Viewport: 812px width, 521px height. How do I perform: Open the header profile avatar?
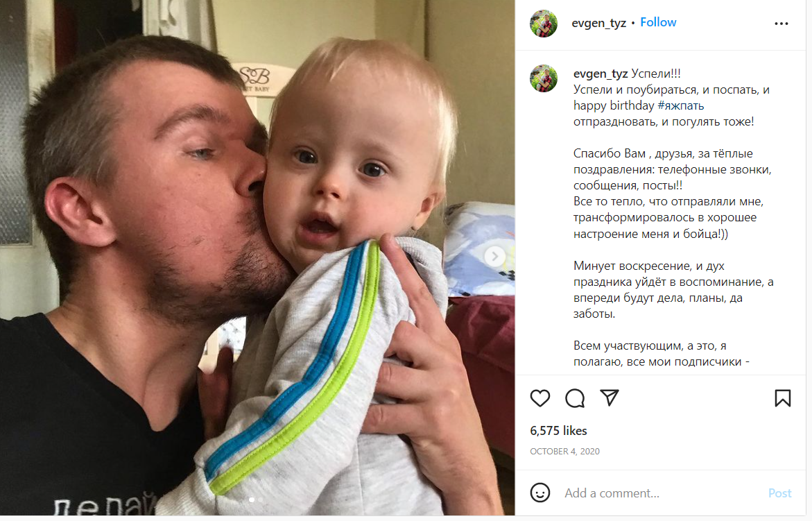(x=543, y=24)
